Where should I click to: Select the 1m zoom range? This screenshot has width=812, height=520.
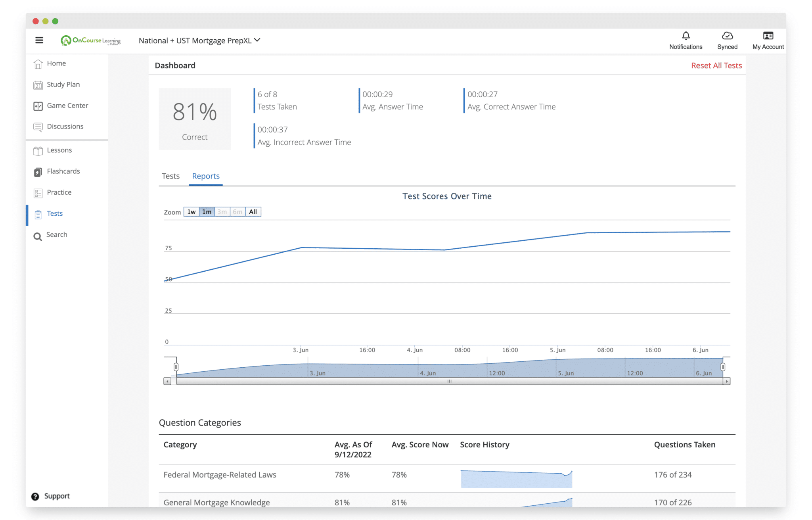(207, 212)
